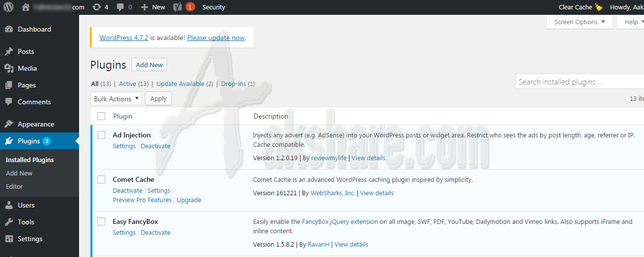644x257 pixels.
Task: Open Easy FancyBox Settings link
Action: [x=124, y=232]
